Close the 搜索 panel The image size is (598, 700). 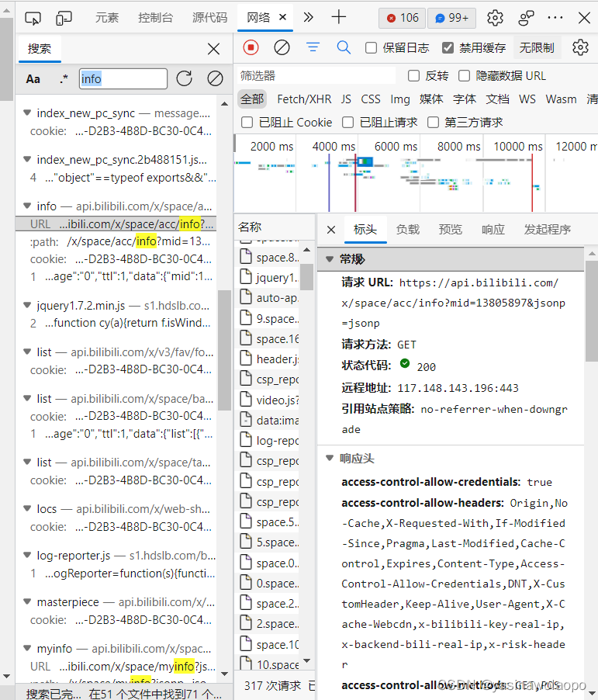(x=214, y=49)
